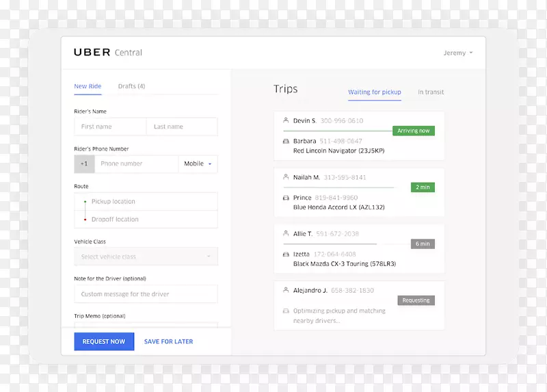Click the +1 country code button
Screen dimensions: 547x392
click(x=84, y=164)
